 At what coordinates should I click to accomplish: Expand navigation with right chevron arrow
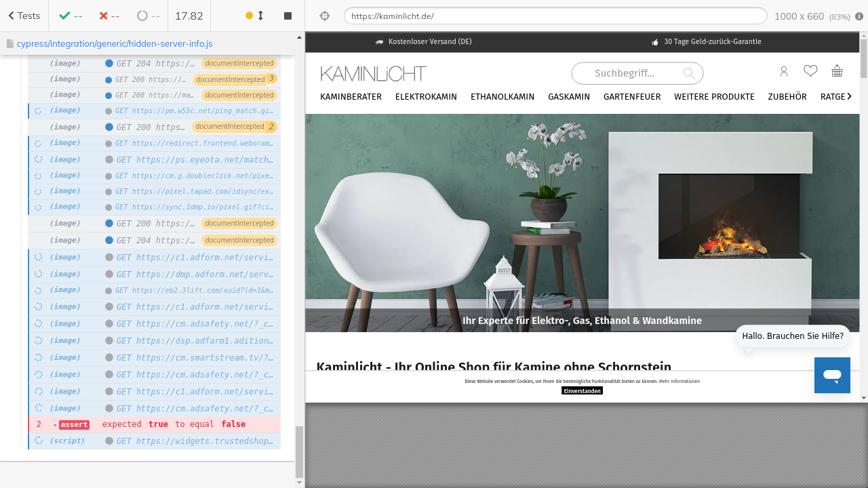point(849,97)
